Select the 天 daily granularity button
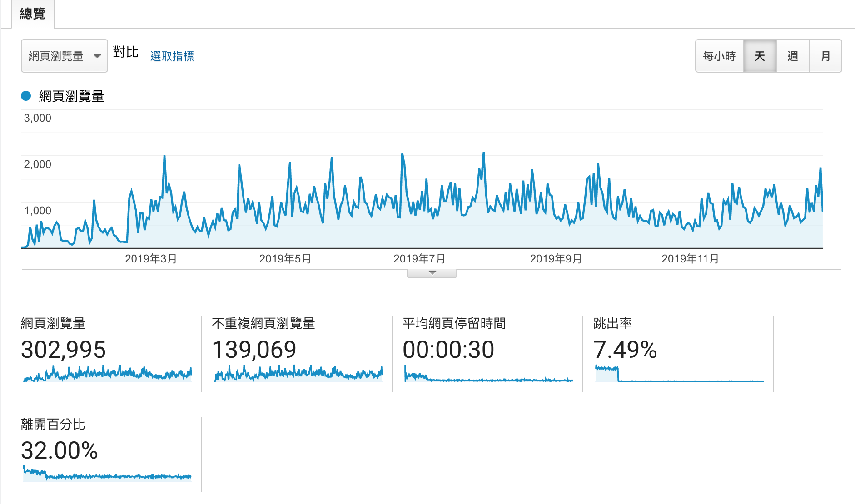The width and height of the screenshot is (855, 504). click(x=760, y=56)
